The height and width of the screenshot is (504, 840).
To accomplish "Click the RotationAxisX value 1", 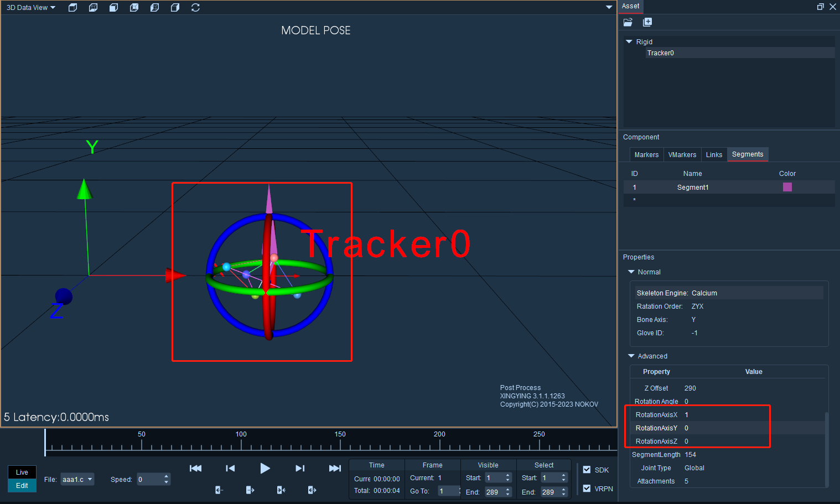I will pyautogui.click(x=687, y=415).
